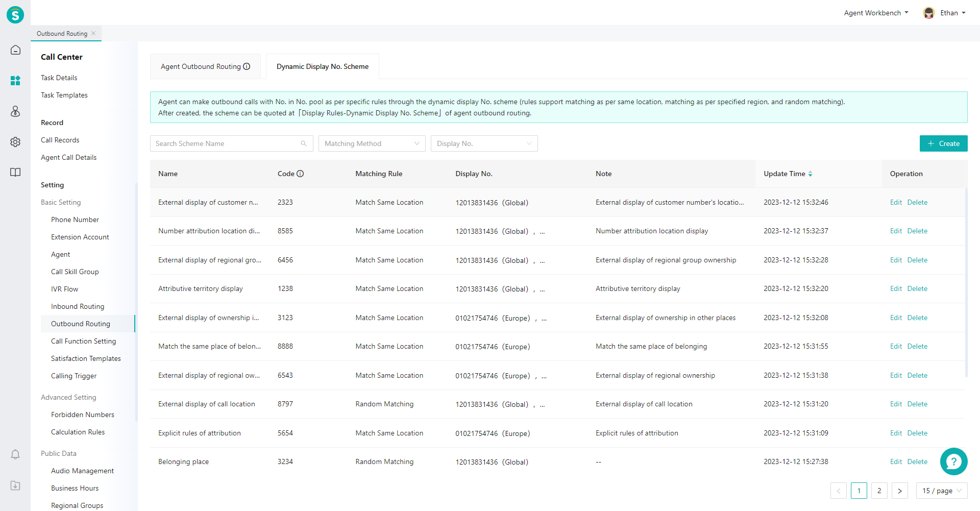Click the Create button
The image size is (980, 511).
click(944, 143)
